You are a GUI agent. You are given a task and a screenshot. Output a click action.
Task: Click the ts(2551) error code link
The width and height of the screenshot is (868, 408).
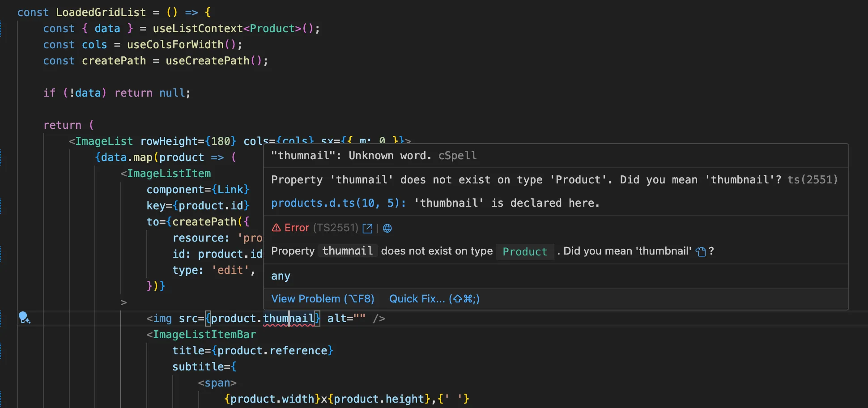tap(813, 179)
